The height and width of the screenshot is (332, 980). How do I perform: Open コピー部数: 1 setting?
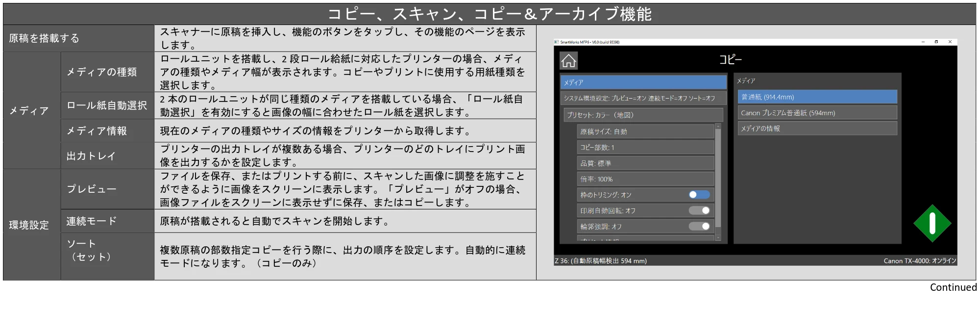646,147
